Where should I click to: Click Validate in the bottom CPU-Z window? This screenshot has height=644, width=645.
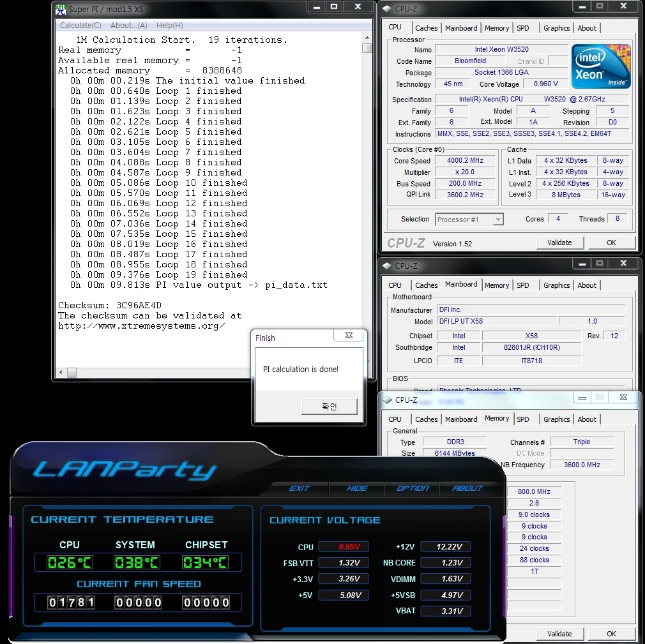(x=559, y=634)
